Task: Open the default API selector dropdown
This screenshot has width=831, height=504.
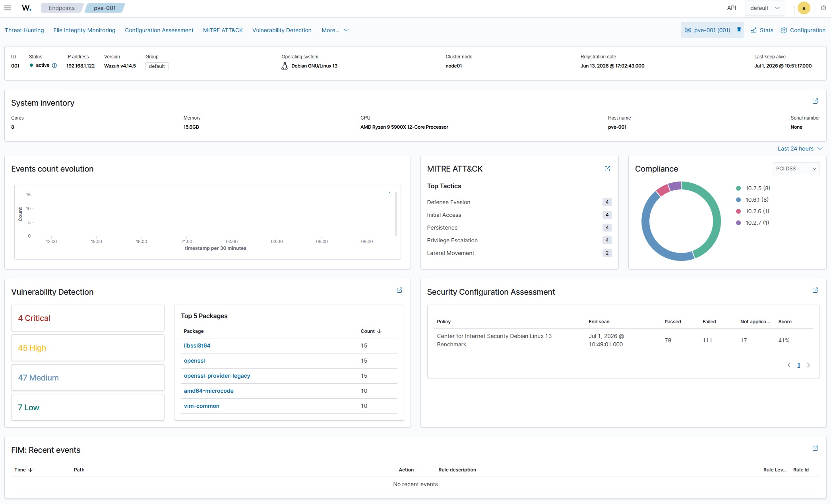Action: [765, 8]
